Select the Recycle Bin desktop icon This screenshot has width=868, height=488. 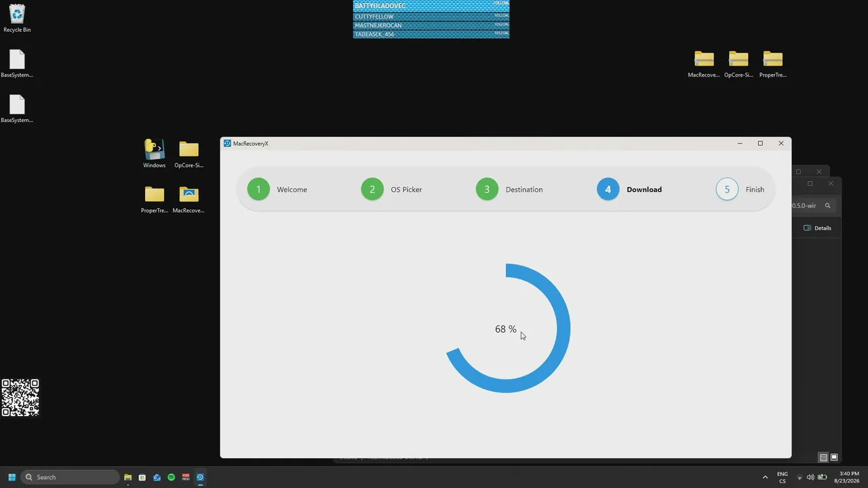(17, 19)
